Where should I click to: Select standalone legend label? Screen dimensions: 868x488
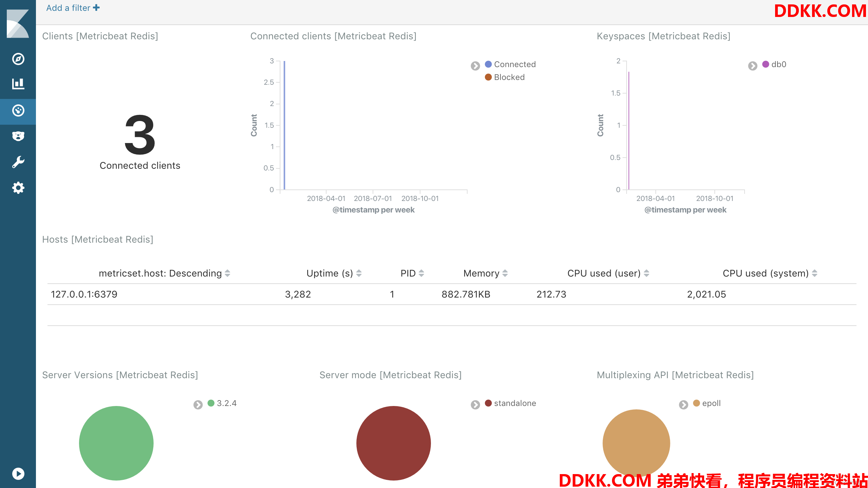tap(515, 403)
